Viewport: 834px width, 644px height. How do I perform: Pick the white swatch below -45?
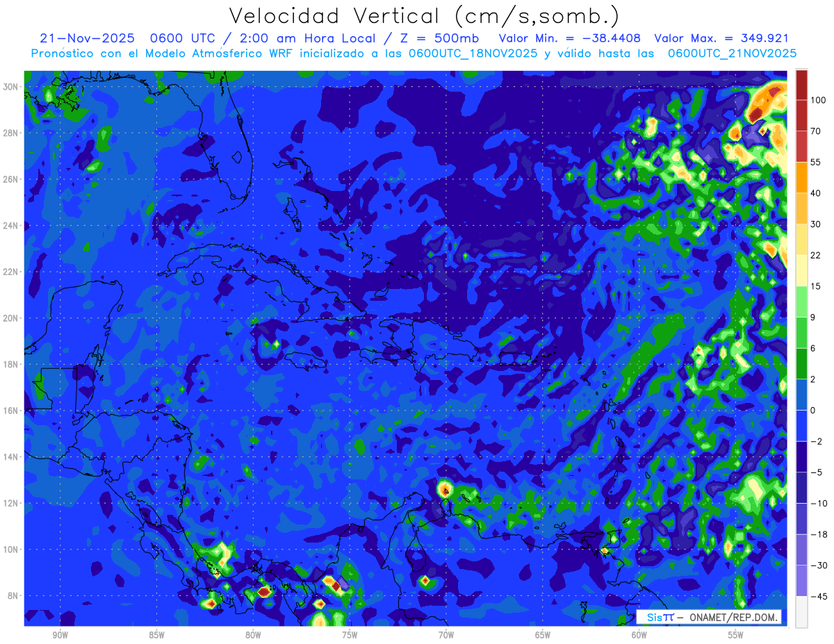[801, 611]
